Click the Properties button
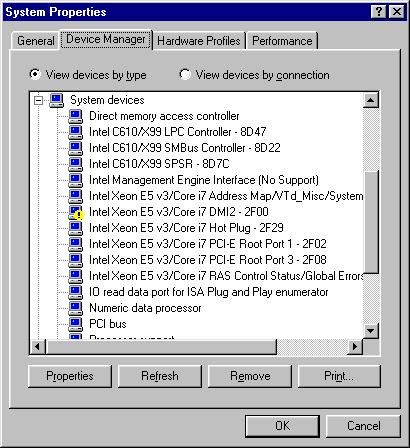410x448 pixels. (70, 376)
